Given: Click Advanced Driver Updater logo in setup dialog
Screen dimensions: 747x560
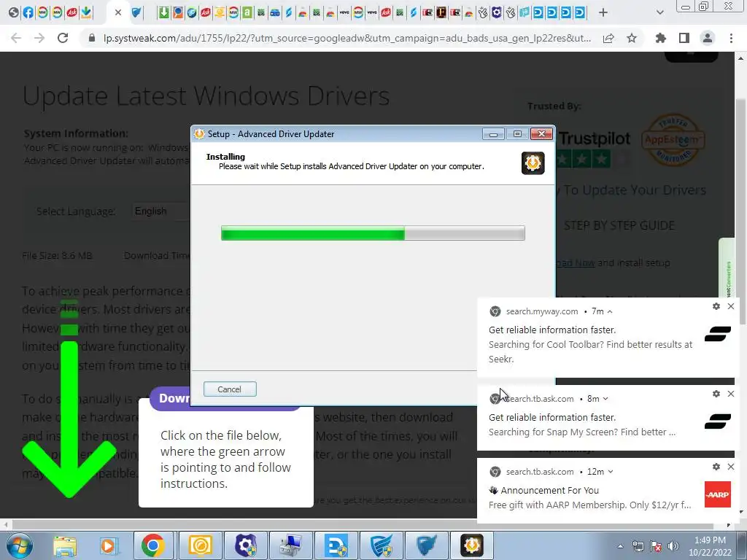Looking at the screenshot, I should (x=533, y=163).
